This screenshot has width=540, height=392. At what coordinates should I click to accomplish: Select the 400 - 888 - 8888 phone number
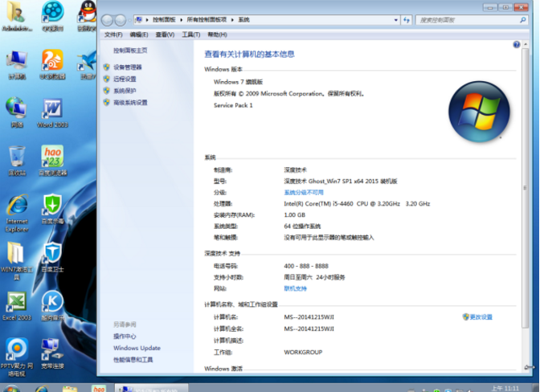tap(306, 266)
